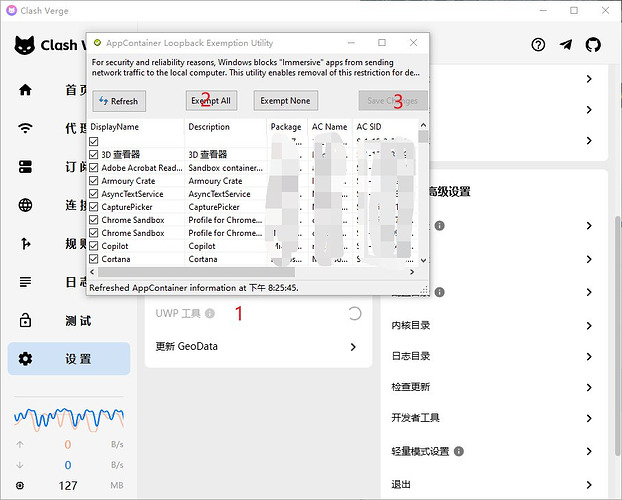
Task: Click the app list scroll-right arrow
Action: tap(412, 272)
